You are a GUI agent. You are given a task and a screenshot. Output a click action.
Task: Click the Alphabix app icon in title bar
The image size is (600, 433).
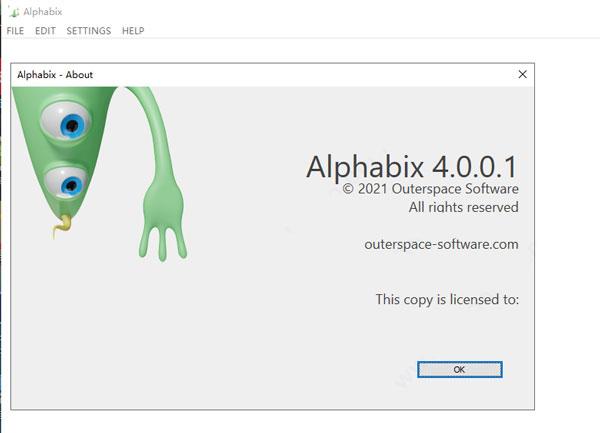14,12
